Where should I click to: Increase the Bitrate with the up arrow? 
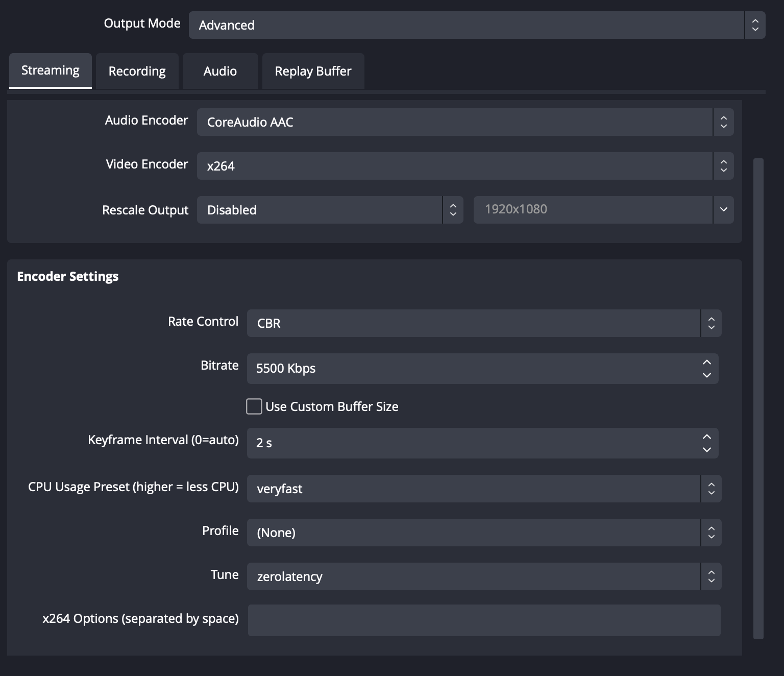click(707, 362)
